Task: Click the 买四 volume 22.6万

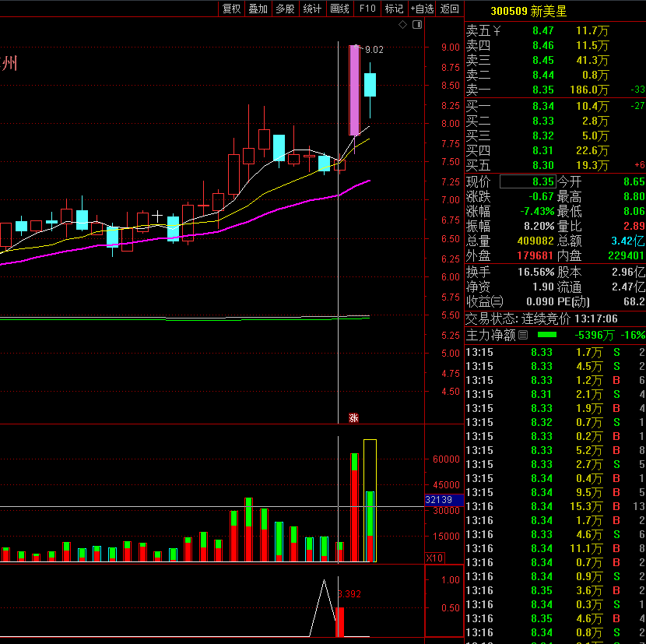Action: click(592, 151)
